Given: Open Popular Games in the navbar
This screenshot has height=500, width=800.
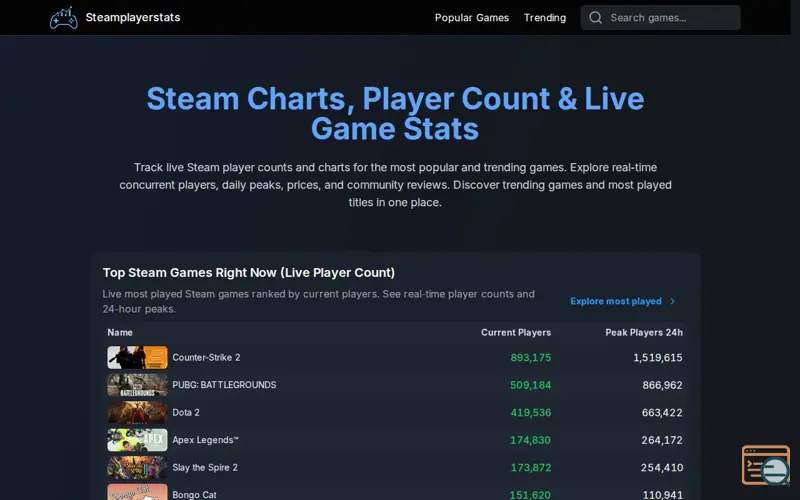Looking at the screenshot, I should tap(472, 18).
